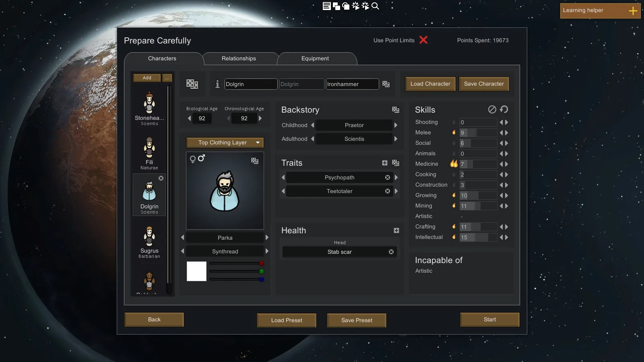Add a health condition with plus icon

point(396,230)
